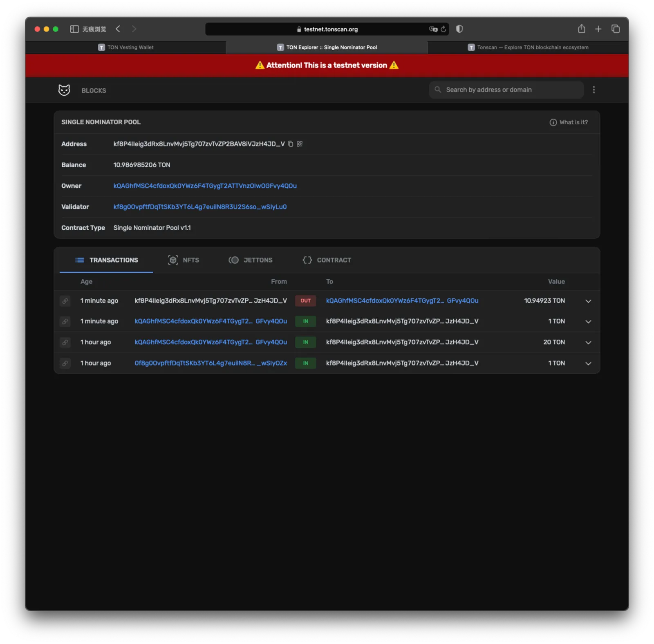Click the privacy shield icon in the toolbar
The height and width of the screenshot is (644, 654).
pyautogui.click(x=459, y=29)
